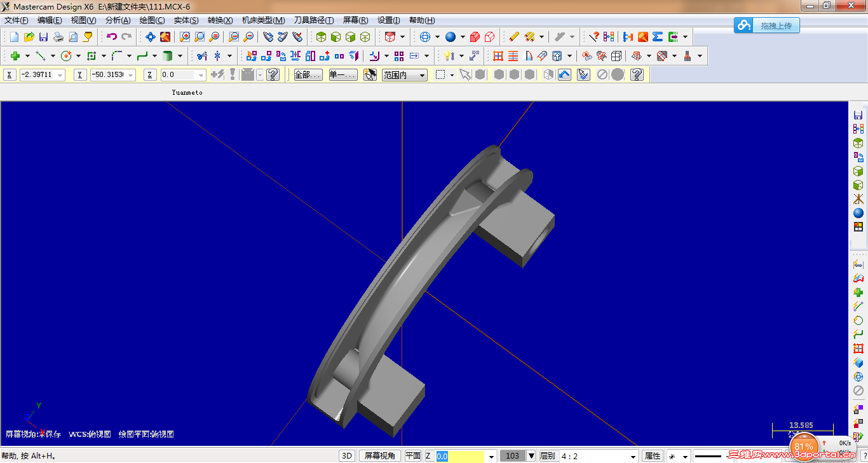Click the 平面 button in status bar
This screenshot has width=868, height=463.
413,456
